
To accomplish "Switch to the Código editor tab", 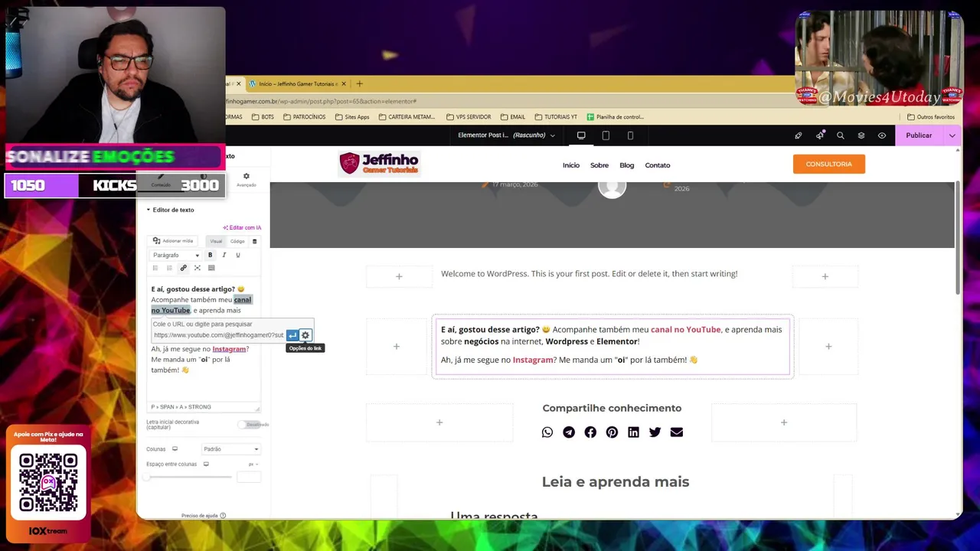I will (x=237, y=241).
